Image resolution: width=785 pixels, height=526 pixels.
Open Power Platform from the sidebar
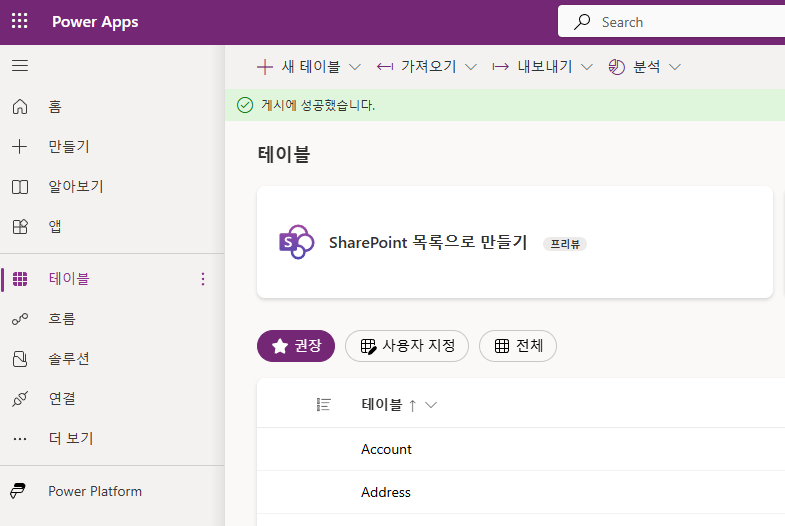click(94, 491)
